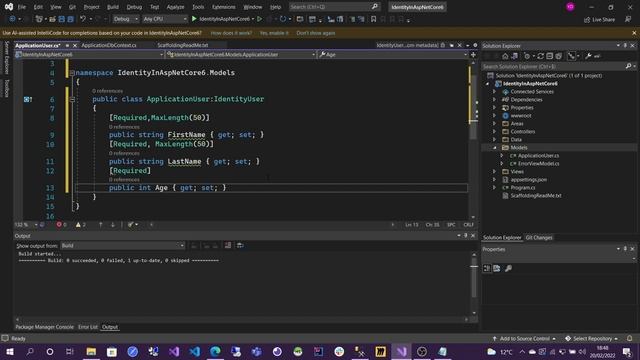Open the Tools menu
The height and width of the screenshot is (360, 640).
coord(198,7)
